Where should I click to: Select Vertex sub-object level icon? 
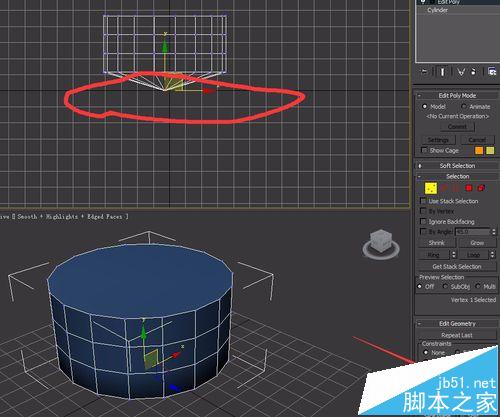click(x=431, y=188)
